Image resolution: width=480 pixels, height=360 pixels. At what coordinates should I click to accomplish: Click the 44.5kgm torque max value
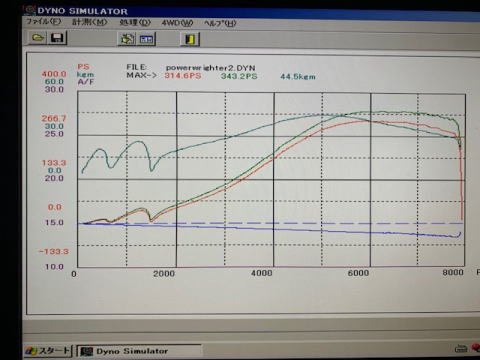click(298, 77)
